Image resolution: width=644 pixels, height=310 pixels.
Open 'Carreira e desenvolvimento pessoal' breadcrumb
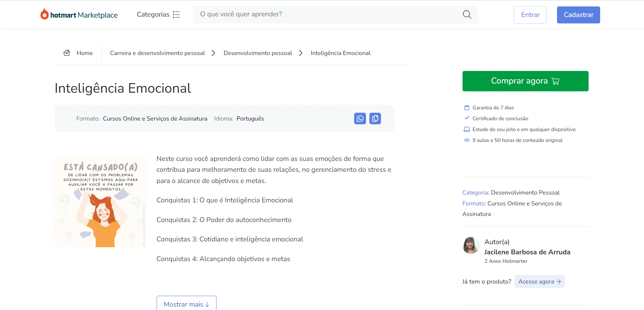click(x=157, y=53)
